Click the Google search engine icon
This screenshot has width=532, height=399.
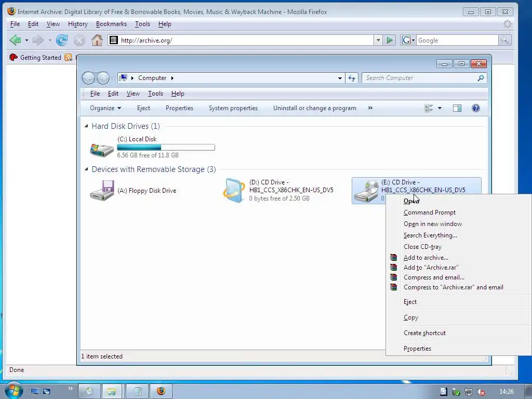[x=406, y=41]
